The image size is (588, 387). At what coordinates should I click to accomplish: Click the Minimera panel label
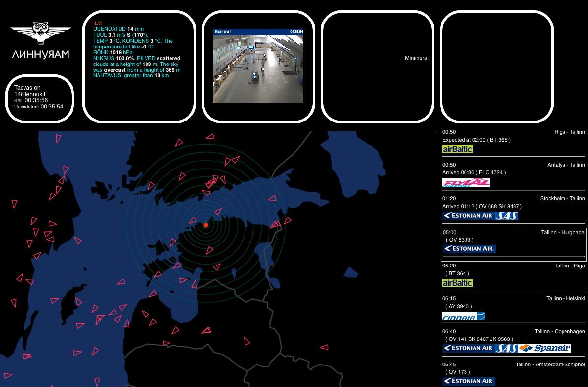click(x=416, y=58)
